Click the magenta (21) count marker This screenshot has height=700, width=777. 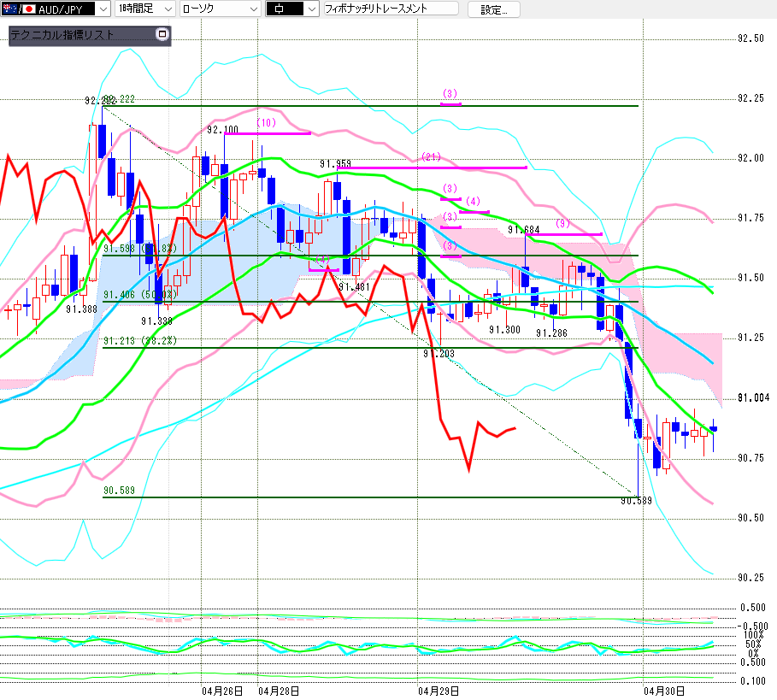[x=431, y=157]
